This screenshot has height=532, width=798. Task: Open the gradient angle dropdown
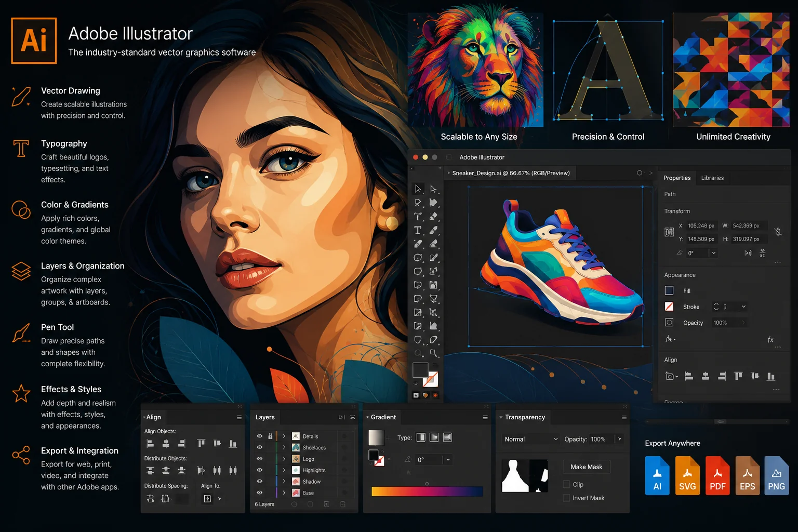coord(448,460)
